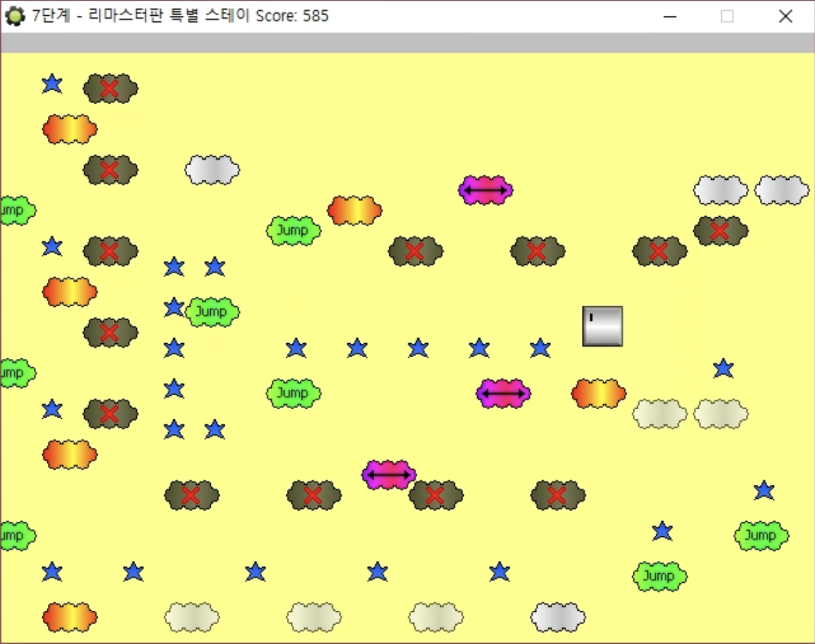Click the rightmost white cloud at the top right
The width and height of the screenshot is (815, 644).
point(782,190)
